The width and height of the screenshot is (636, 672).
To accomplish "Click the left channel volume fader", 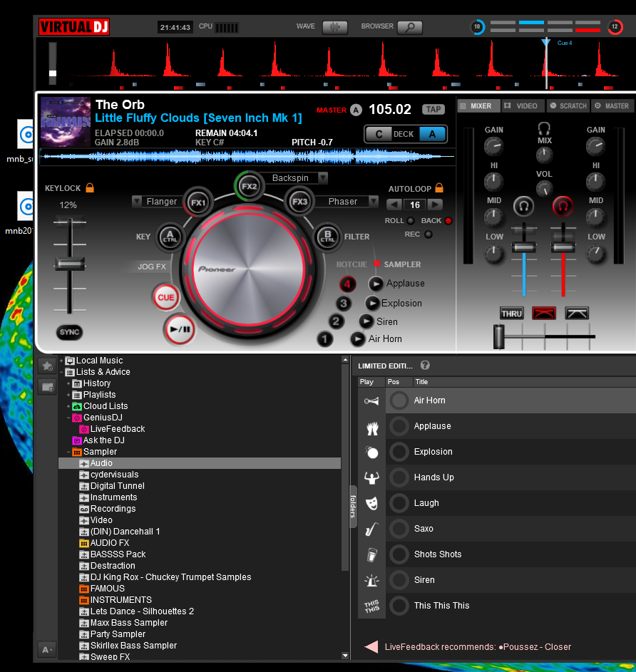I will pyautogui.click(x=523, y=247).
